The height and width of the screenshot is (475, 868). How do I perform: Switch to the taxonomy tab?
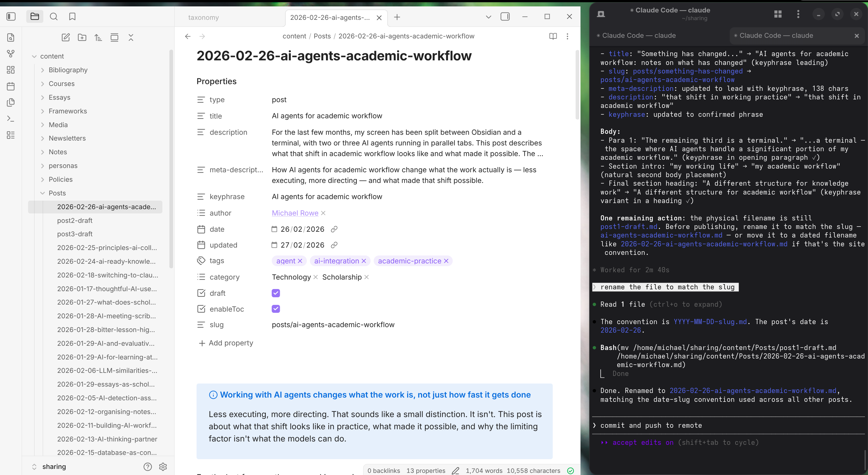(x=203, y=17)
